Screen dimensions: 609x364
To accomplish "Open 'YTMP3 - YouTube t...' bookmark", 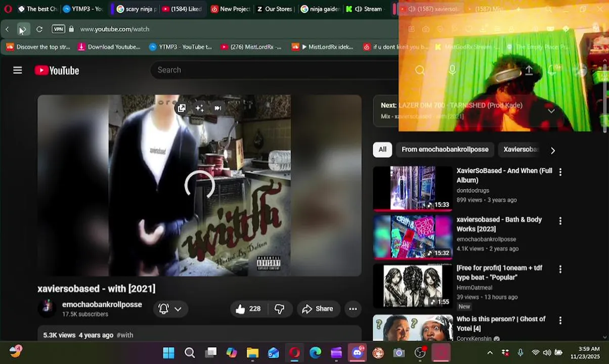I will coord(181,47).
